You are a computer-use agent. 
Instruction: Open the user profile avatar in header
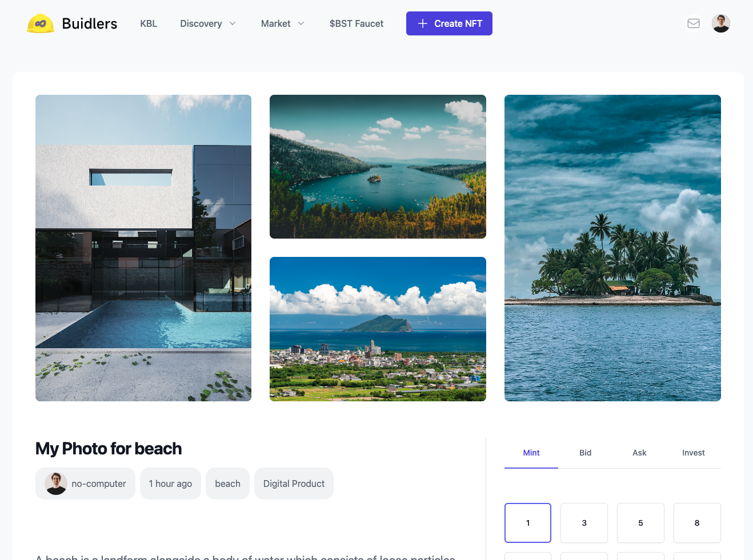coord(721,23)
